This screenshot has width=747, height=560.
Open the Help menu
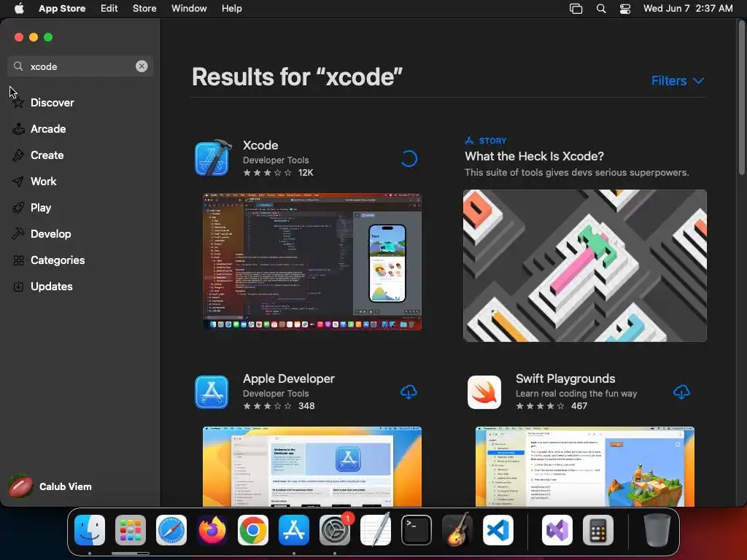click(231, 8)
